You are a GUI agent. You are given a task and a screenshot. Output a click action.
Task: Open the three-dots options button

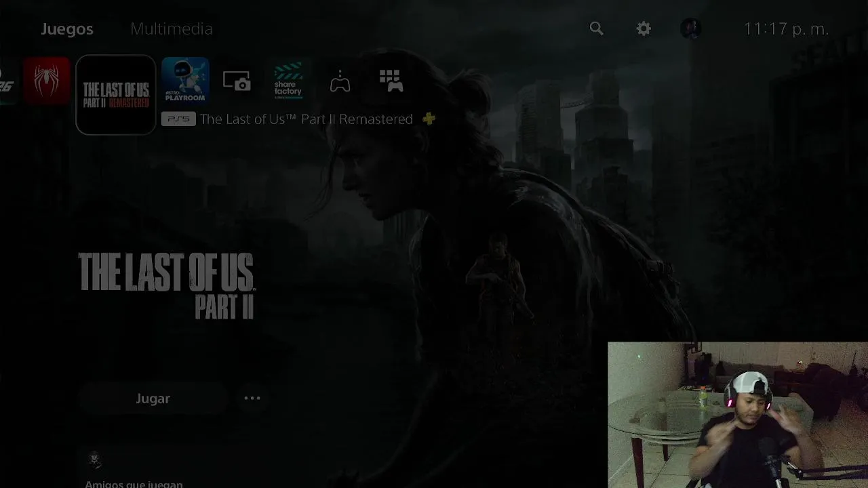click(x=252, y=399)
